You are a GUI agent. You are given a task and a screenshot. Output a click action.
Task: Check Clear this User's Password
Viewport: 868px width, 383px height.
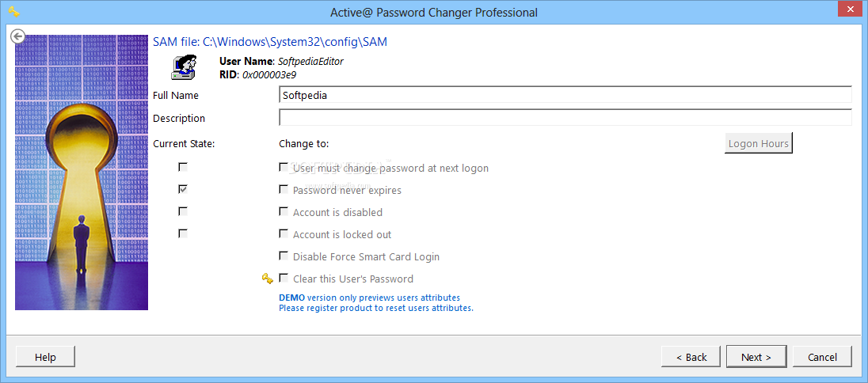[284, 278]
